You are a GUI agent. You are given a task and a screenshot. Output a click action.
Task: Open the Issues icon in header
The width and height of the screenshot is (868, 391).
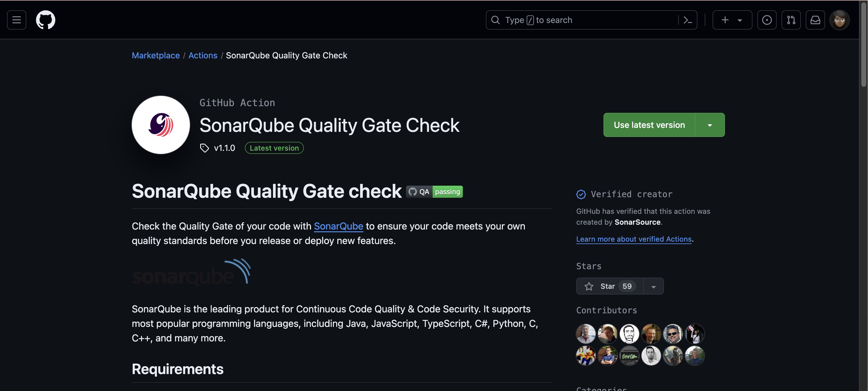coord(767,20)
